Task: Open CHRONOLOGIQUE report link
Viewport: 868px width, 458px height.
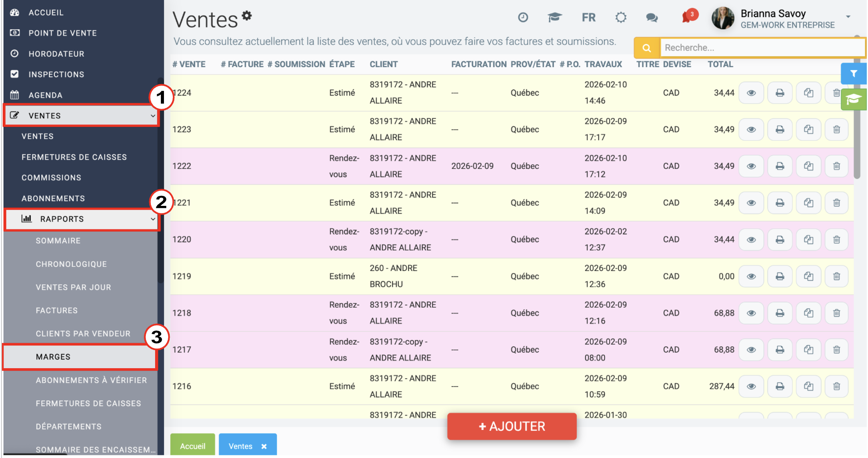Action: (x=71, y=264)
